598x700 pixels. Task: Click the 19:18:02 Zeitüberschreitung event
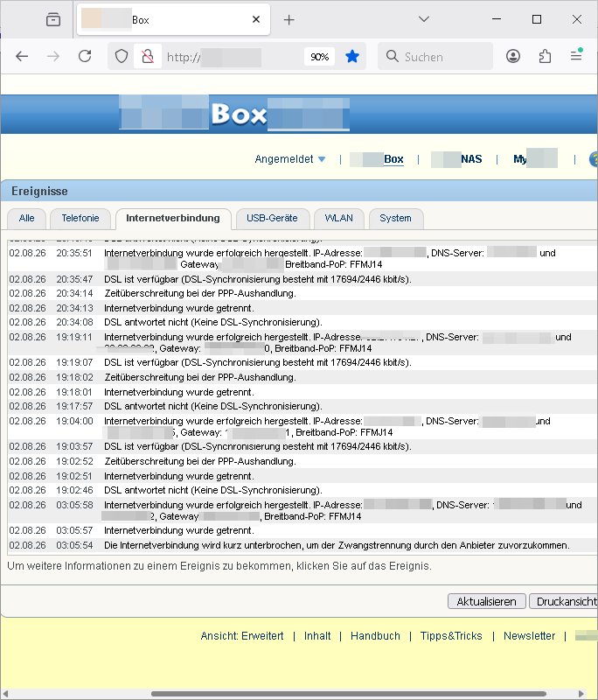pyautogui.click(x=302, y=377)
